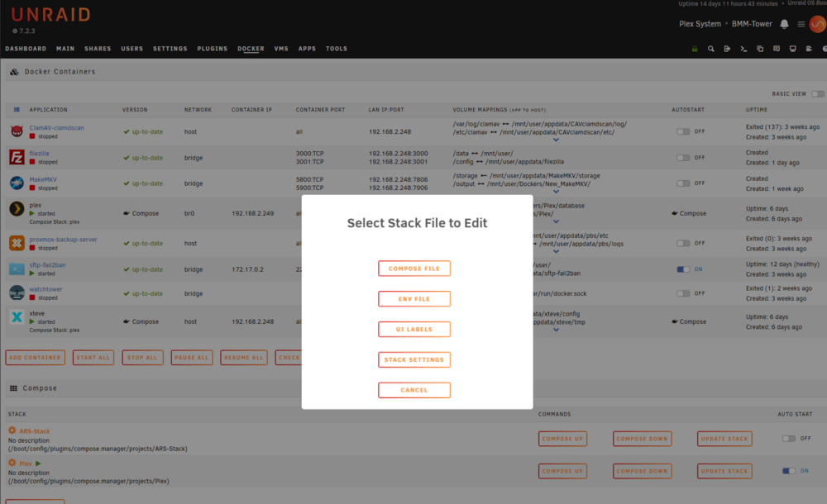
Task: Open the watchtower container link
Action: pyautogui.click(x=45, y=289)
